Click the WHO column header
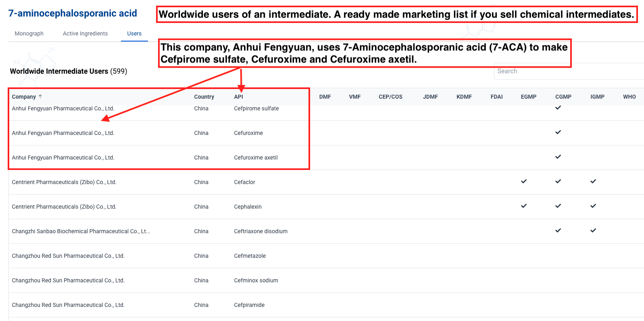This screenshot has height=321, width=644. click(x=629, y=97)
